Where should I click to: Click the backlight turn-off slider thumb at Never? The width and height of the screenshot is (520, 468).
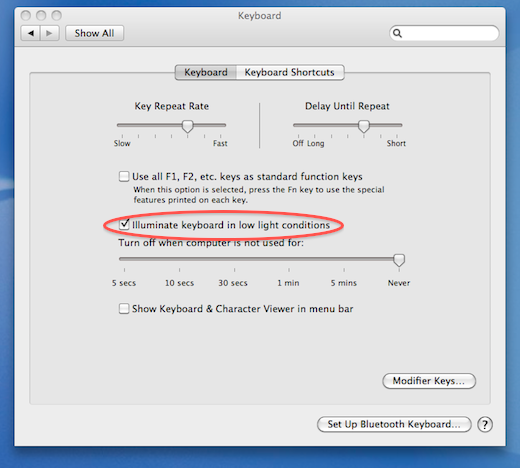click(399, 260)
